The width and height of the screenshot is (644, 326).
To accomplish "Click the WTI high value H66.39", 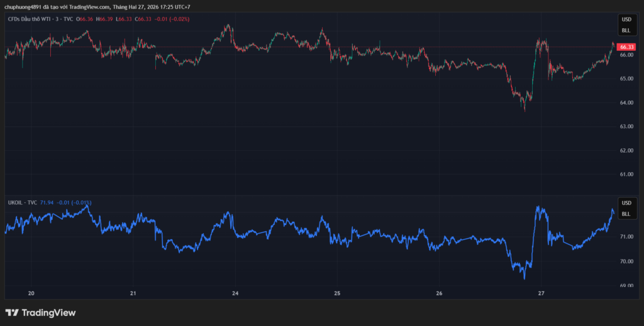I will [x=104, y=19].
